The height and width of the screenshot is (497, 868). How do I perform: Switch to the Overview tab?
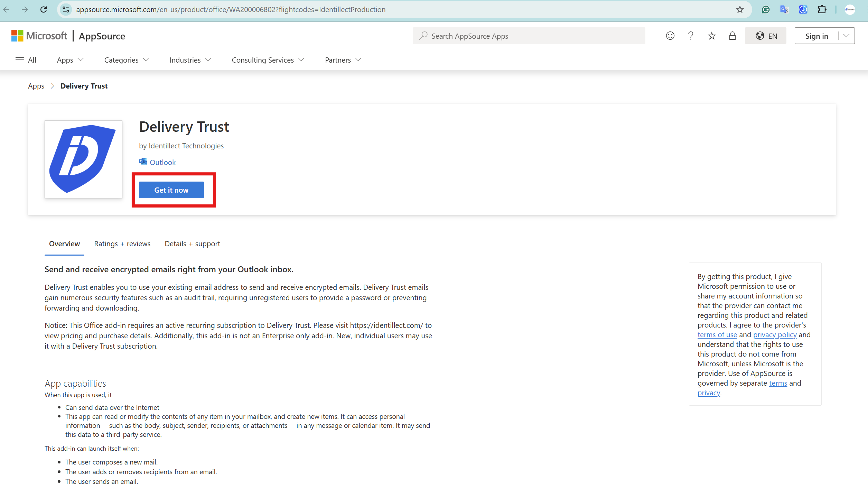tap(64, 244)
